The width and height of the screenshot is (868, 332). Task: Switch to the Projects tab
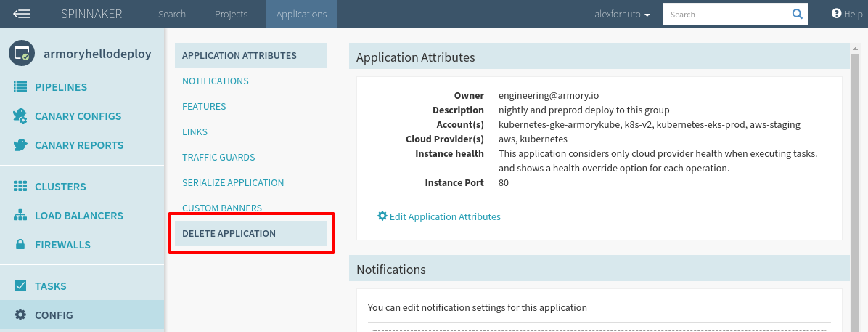(231, 14)
